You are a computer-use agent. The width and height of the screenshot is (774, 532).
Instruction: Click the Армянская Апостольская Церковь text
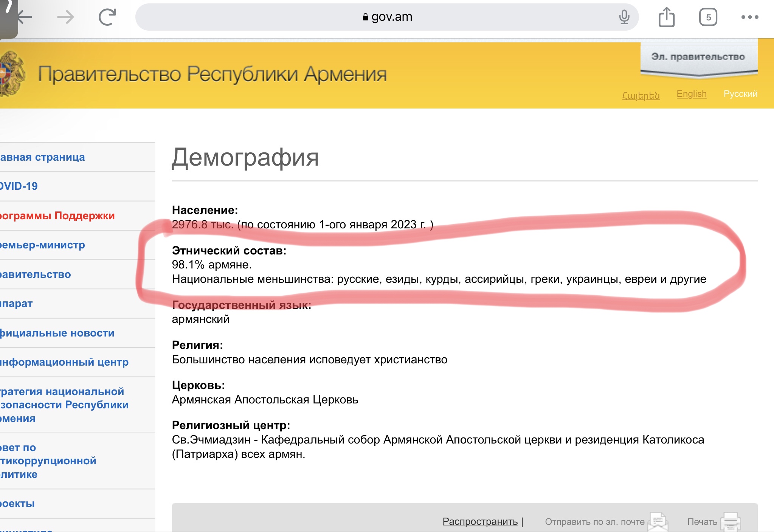[x=265, y=400]
